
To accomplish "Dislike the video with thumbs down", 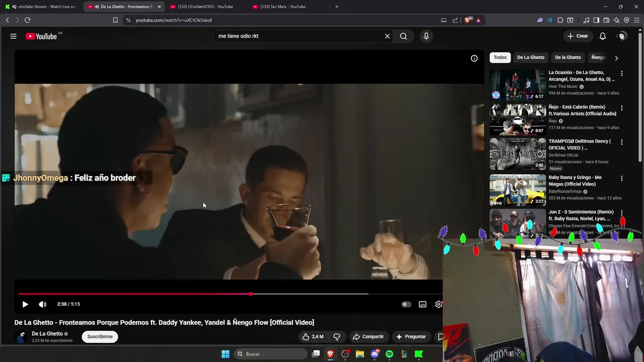I will (x=337, y=337).
